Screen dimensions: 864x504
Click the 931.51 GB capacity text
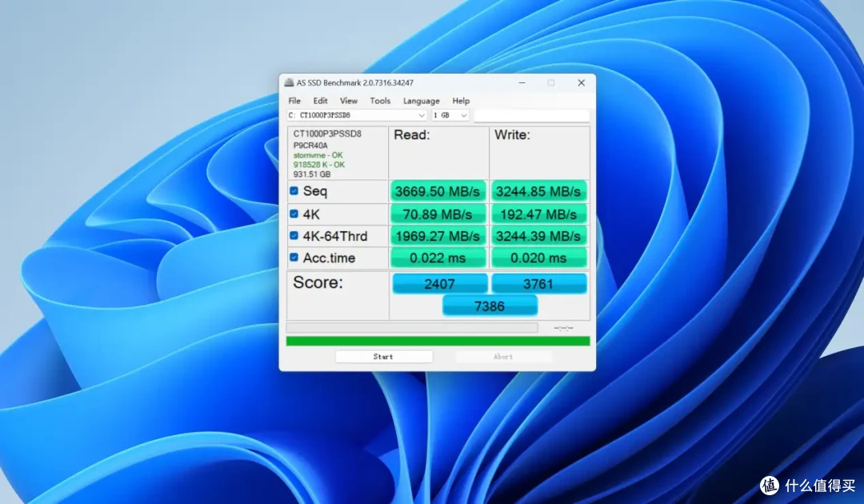[x=312, y=174]
